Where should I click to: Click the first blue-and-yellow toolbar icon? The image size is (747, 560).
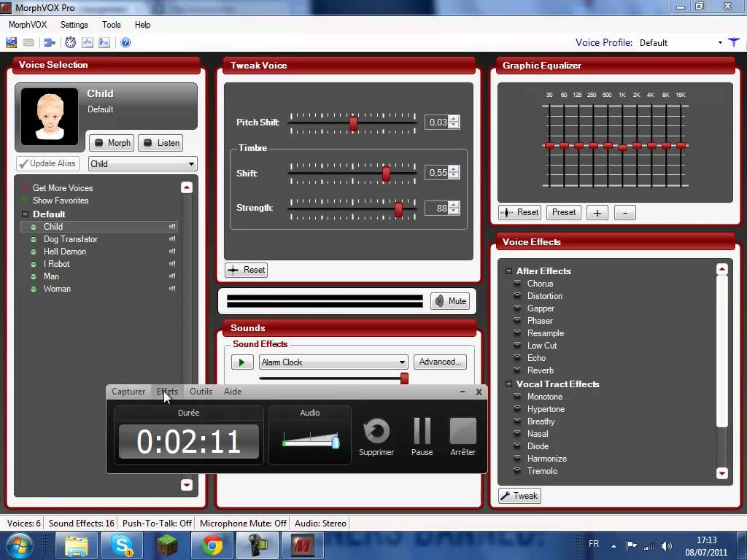click(x=12, y=42)
